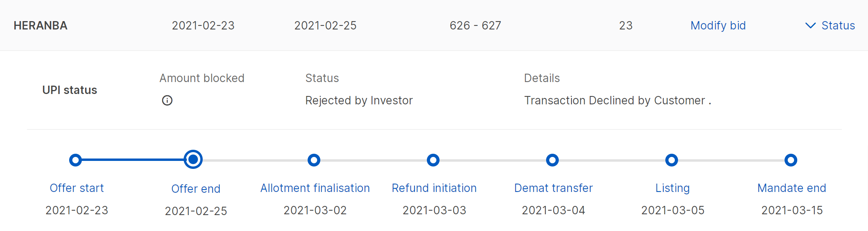The height and width of the screenshot is (231, 868).
Task: Click the Mandate end label
Action: click(x=792, y=188)
